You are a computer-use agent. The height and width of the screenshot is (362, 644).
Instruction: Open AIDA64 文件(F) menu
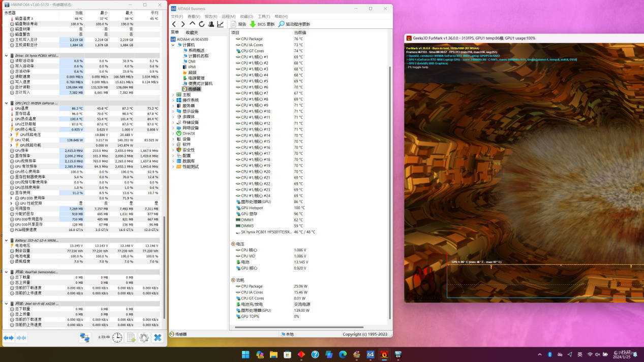(177, 16)
